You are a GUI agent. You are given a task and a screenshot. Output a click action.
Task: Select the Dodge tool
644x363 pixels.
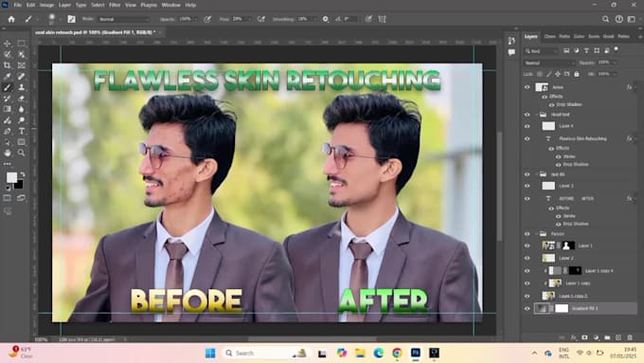coord(22,120)
